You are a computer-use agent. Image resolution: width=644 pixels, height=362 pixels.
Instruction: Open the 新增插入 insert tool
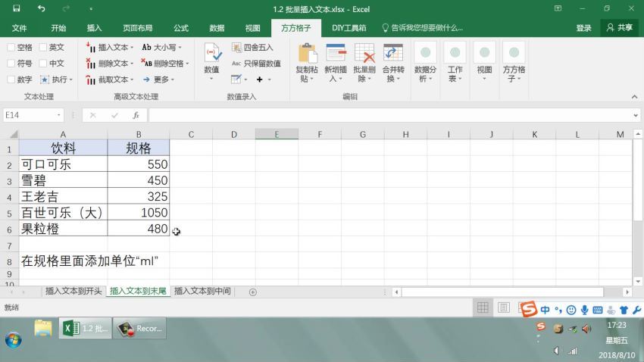[336, 62]
